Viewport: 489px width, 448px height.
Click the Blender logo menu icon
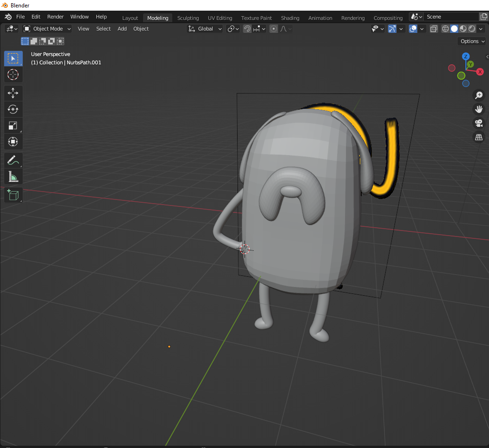click(8, 17)
